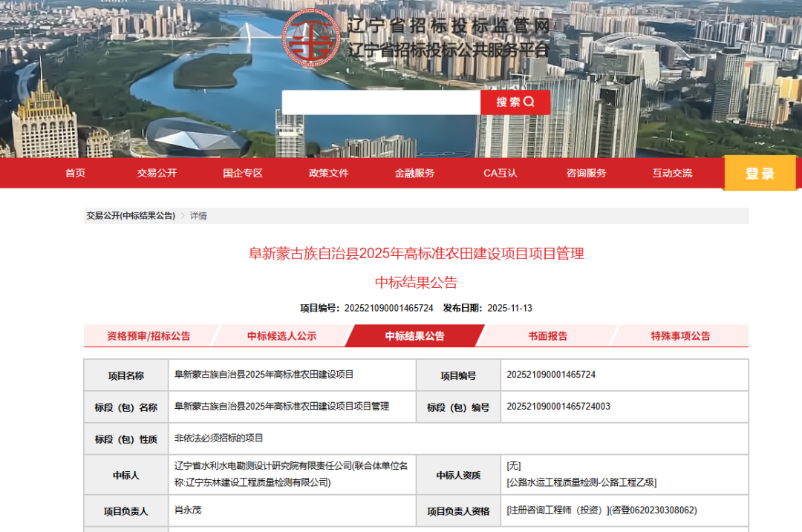Click the 交易公开(中标结果公告) breadcrumb link
Image resolution: width=802 pixels, height=532 pixels.
click(131, 216)
